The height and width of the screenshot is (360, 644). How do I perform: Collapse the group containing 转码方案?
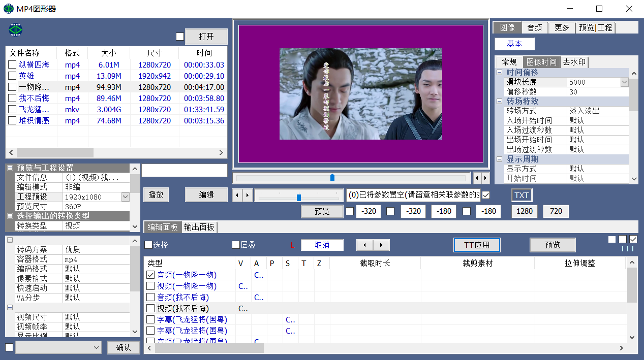pyautogui.click(x=10, y=240)
